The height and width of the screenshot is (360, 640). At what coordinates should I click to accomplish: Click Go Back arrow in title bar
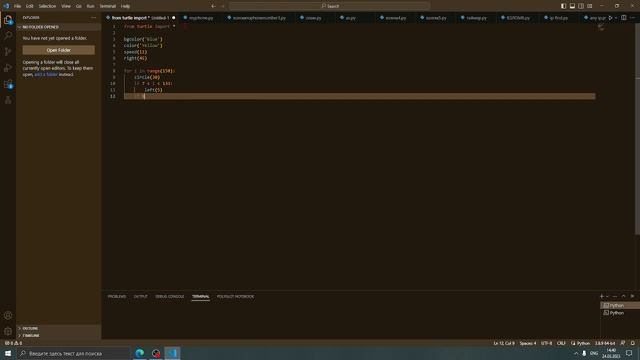[x=213, y=6]
